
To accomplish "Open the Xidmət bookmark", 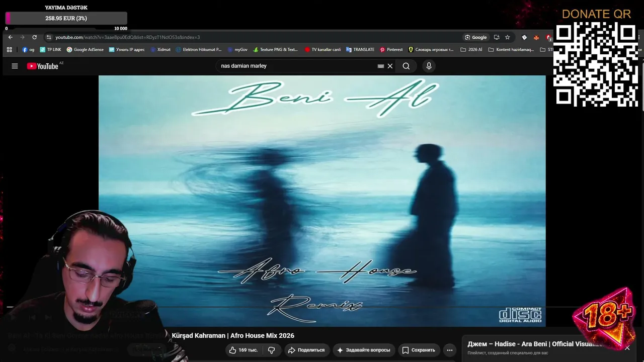I will [160, 50].
